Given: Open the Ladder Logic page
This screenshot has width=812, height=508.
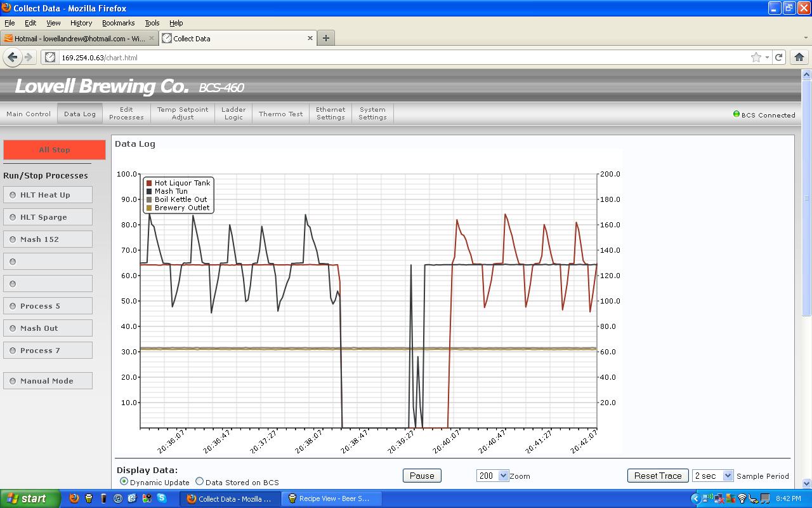Looking at the screenshot, I should click(233, 114).
